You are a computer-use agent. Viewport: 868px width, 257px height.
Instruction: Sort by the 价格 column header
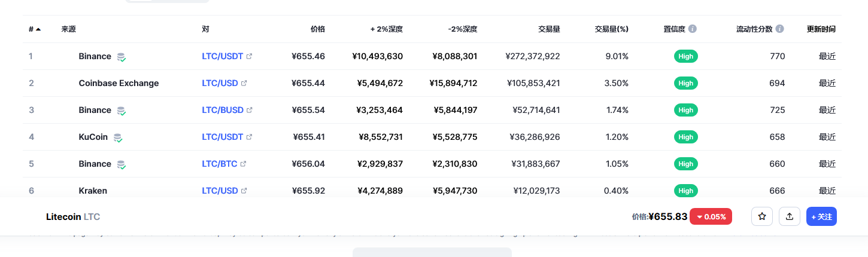tap(317, 29)
